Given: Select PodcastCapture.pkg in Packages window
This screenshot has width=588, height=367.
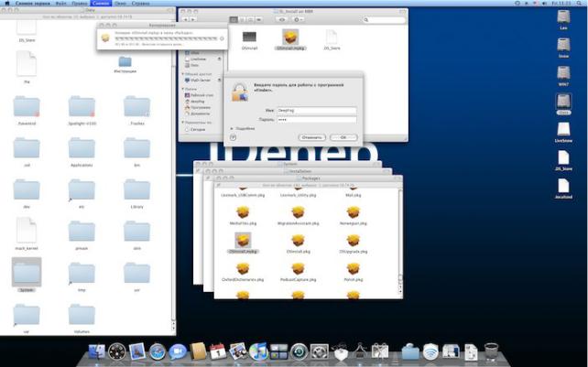Looking at the screenshot, I should click(299, 272).
